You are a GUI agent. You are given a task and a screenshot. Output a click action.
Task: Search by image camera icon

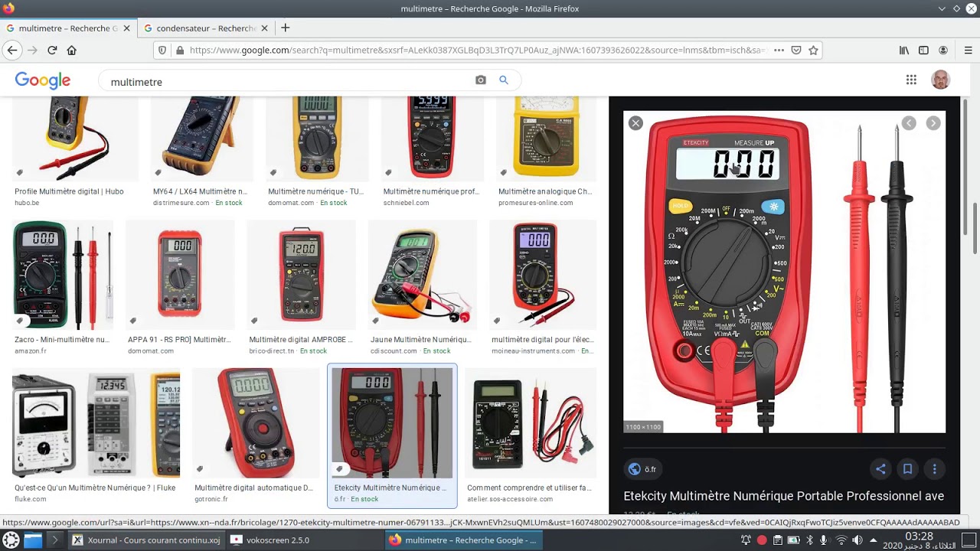(x=481, y=80)
